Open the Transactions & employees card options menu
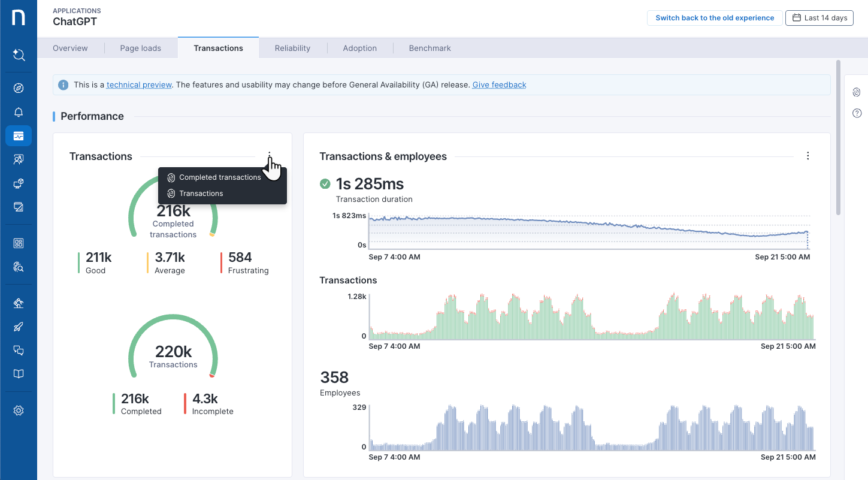The image size is (868, 480). coord(807,156)
